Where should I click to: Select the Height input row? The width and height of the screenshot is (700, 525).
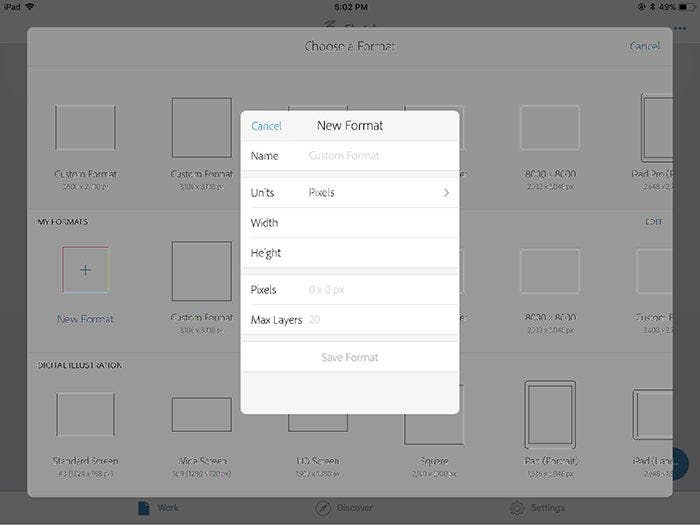[x=350, y=253]
